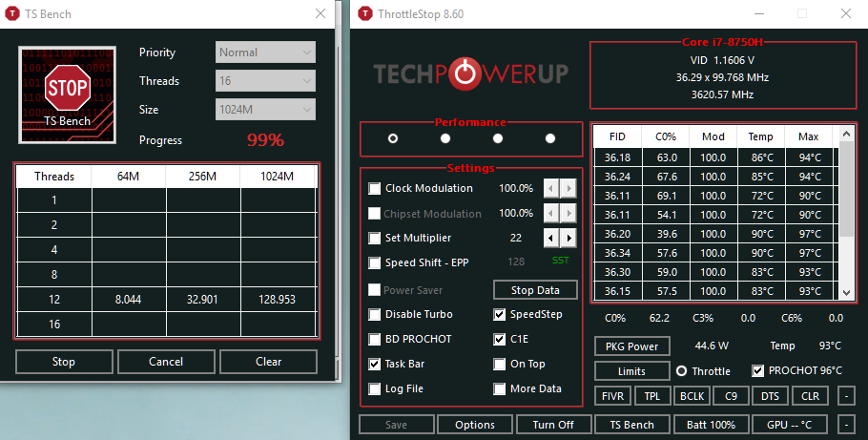This screenshot has width=868, height=440.
Task: Click the Turn Off button
Action: tap(553, 425)
